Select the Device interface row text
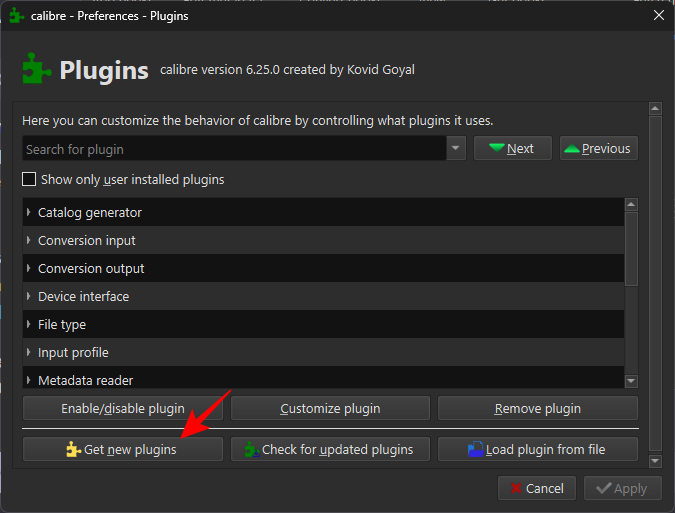675x513 pixels. click(84, 297)
